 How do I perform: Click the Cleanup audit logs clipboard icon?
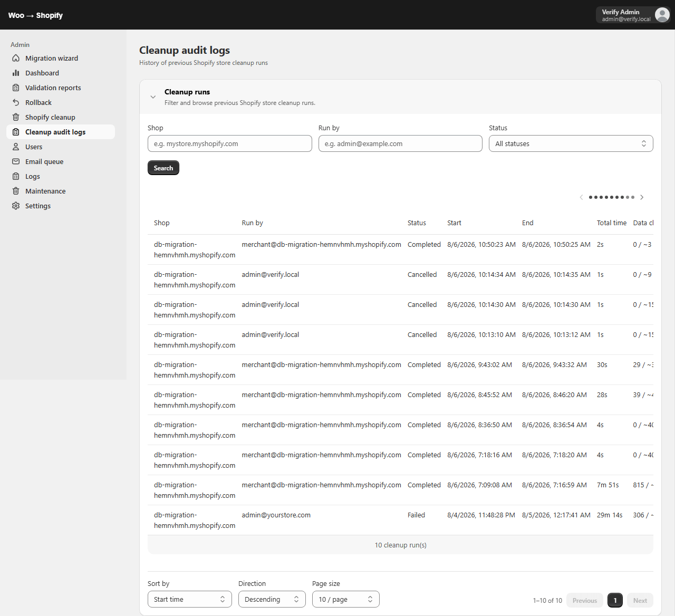coord(16,132)
